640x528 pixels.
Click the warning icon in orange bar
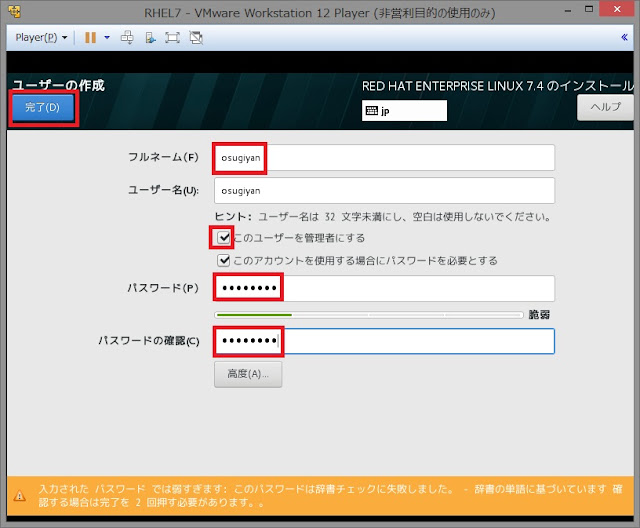coord(19,496)
